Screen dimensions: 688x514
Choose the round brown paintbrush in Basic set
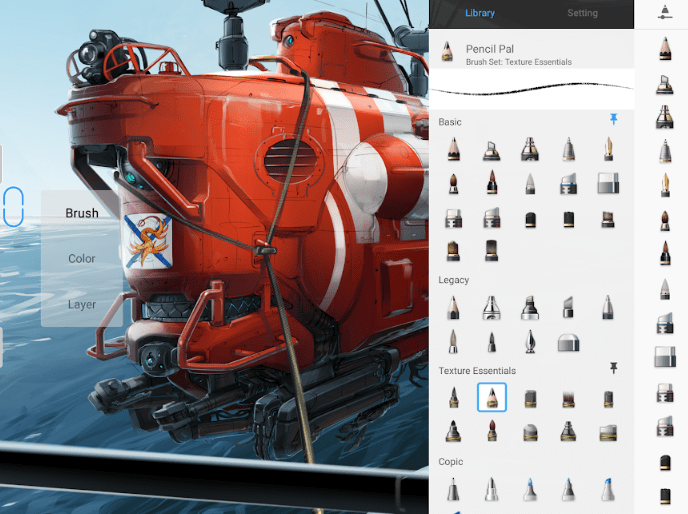point(453,183)
